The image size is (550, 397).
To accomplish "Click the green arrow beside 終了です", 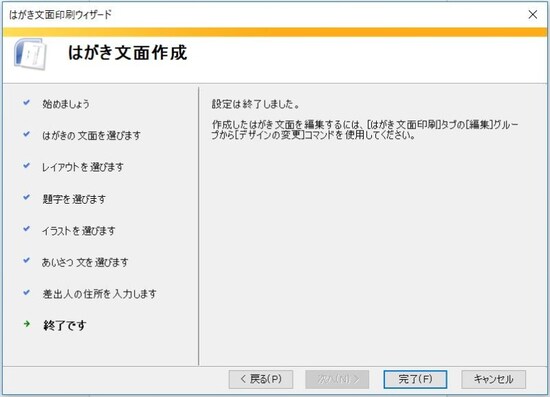I will point(27,324).
